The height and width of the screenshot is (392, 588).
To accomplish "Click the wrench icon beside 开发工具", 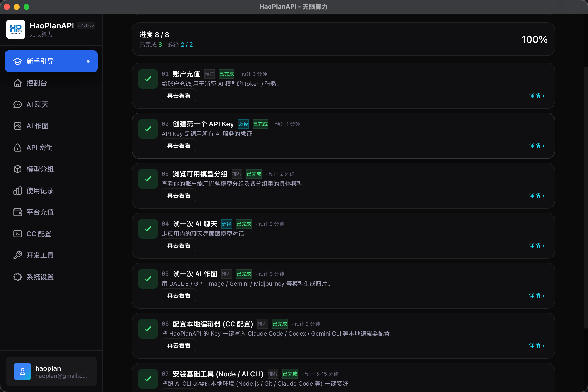I will click(17, 255).
